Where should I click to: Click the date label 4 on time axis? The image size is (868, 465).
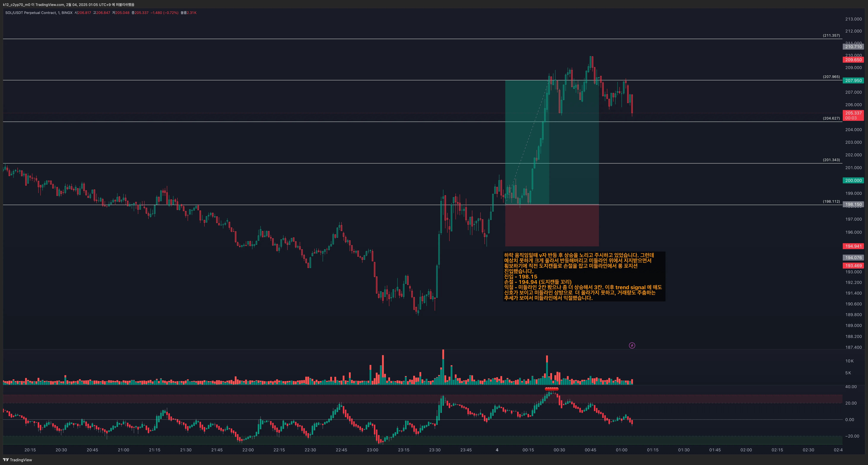click(497, 450)
